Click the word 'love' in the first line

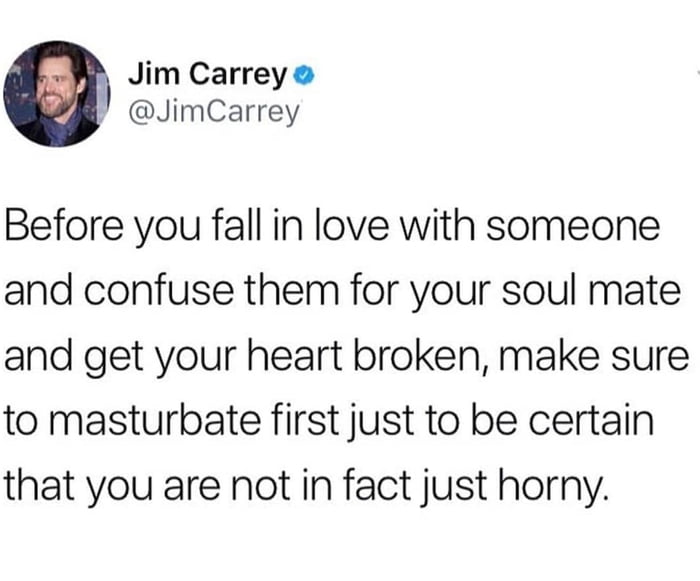click(352, 225)
